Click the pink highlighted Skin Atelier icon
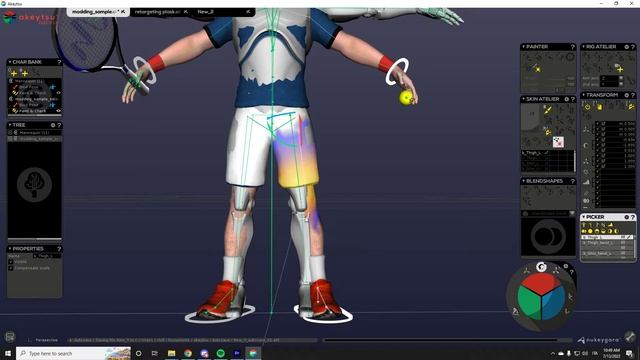This screenshot has width=640, height=360. coord(558,142)
